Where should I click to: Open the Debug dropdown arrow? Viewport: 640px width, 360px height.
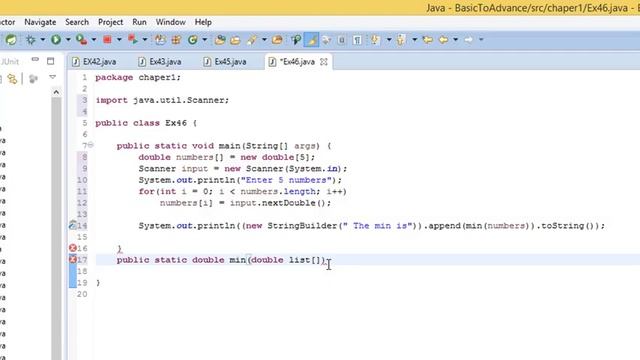(x=42, y=40)
